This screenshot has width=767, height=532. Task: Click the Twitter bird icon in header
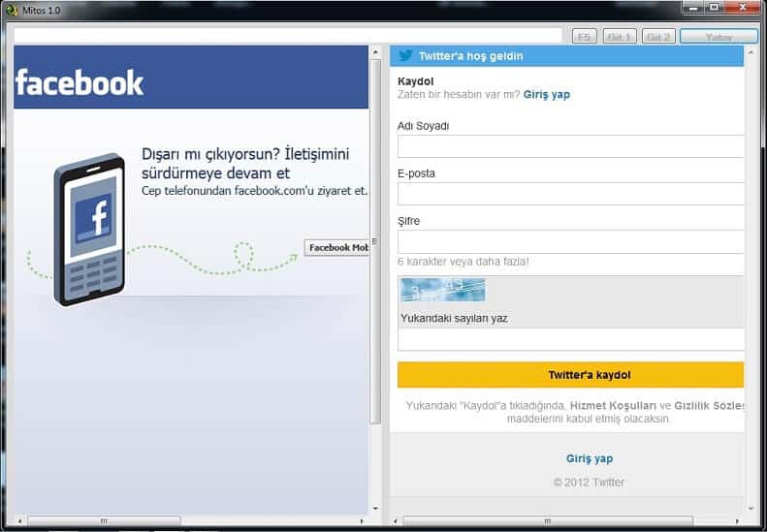pos(405,56)
